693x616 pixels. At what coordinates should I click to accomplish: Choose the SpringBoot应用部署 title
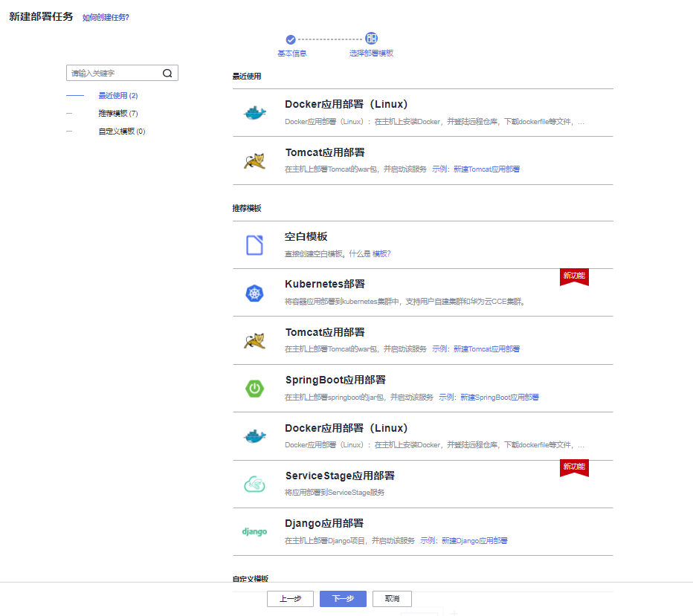point(335,380)
